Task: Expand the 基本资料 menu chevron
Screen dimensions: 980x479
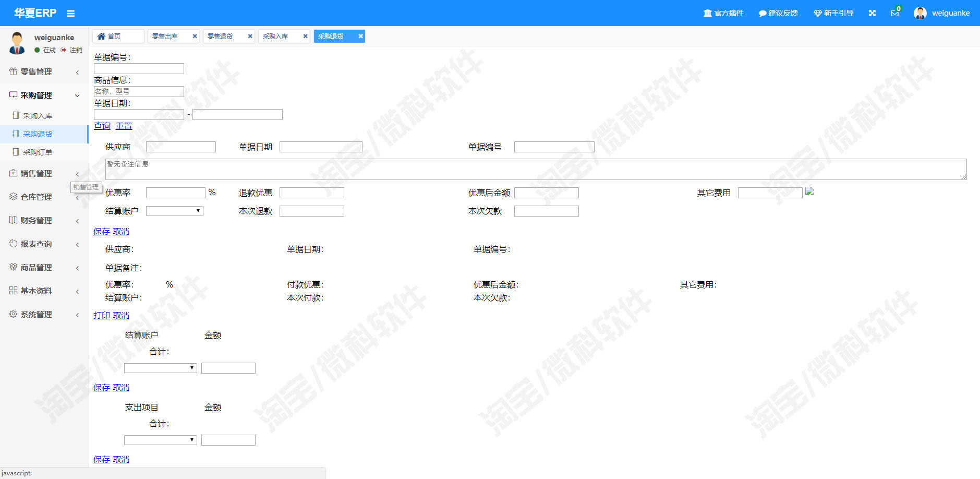Action: pos(77,291)
